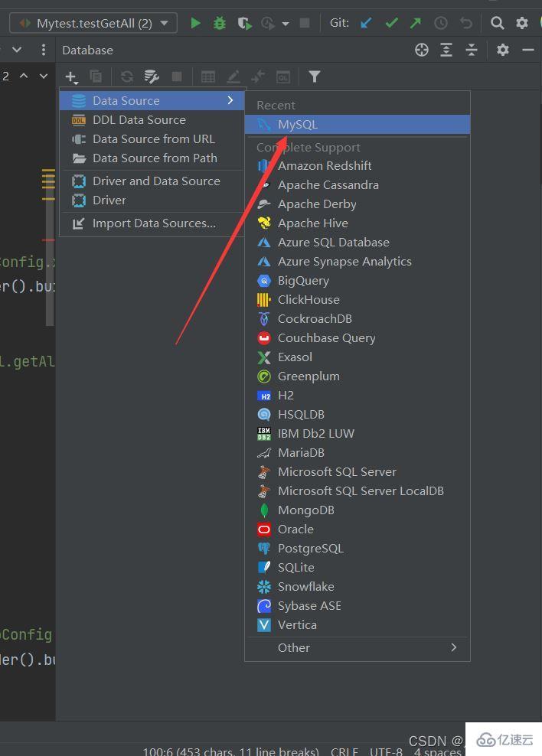The height and width of the screenshot is (756, 542).
Task: Update project with Git blue arrow
Action: tap(366, 23)
